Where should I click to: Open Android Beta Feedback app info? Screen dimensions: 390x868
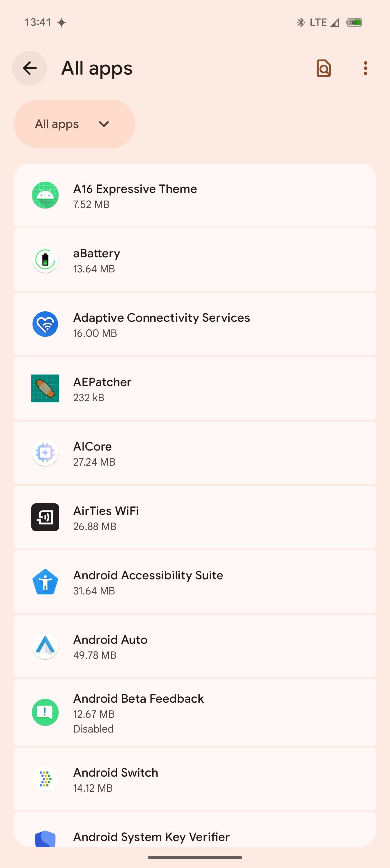pyautogui.click(x=195, y=712)
